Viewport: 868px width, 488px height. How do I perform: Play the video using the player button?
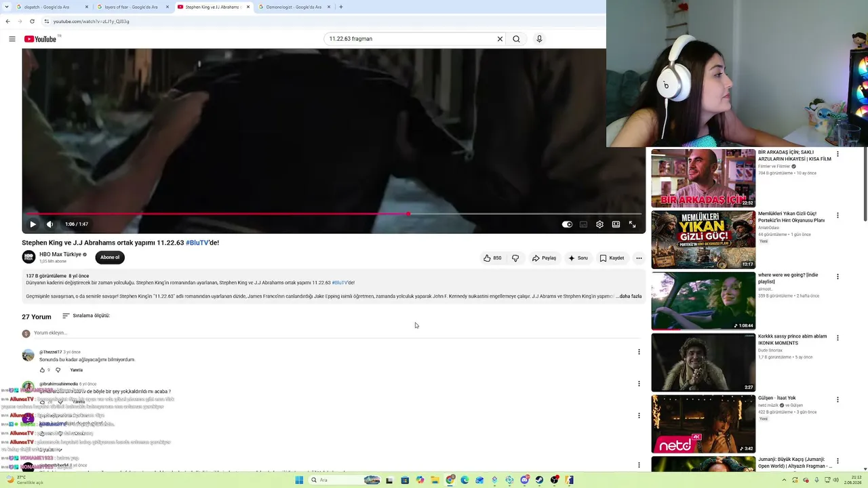point(33,224)
